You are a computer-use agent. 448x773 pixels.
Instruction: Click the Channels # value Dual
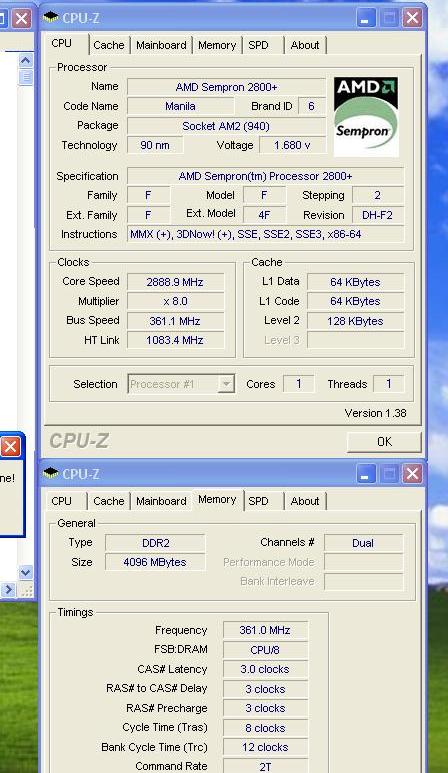(x=363, y=543)
